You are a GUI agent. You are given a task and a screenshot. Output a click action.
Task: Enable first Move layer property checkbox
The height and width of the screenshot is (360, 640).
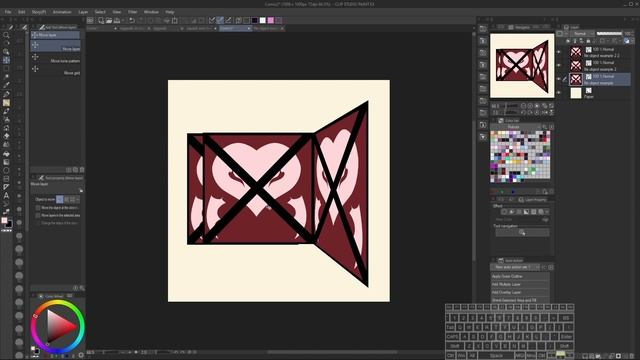(x=38, y=208)
